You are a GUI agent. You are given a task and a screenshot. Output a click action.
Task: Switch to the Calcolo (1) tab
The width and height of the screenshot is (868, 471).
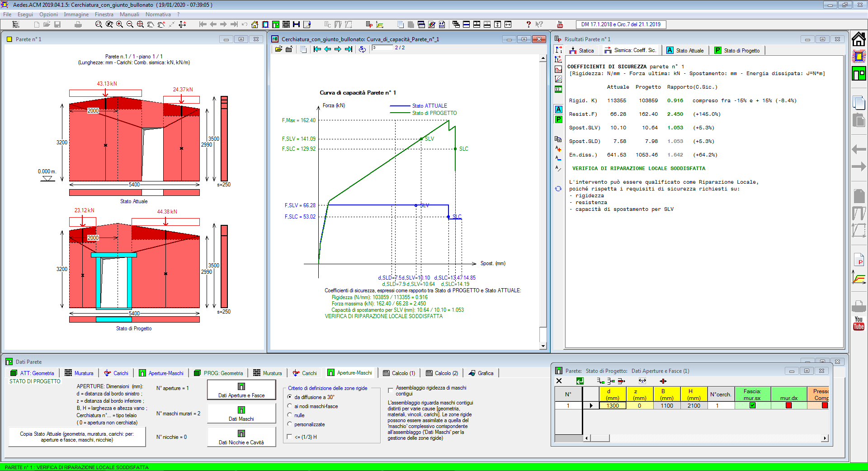tap(399, 373)
